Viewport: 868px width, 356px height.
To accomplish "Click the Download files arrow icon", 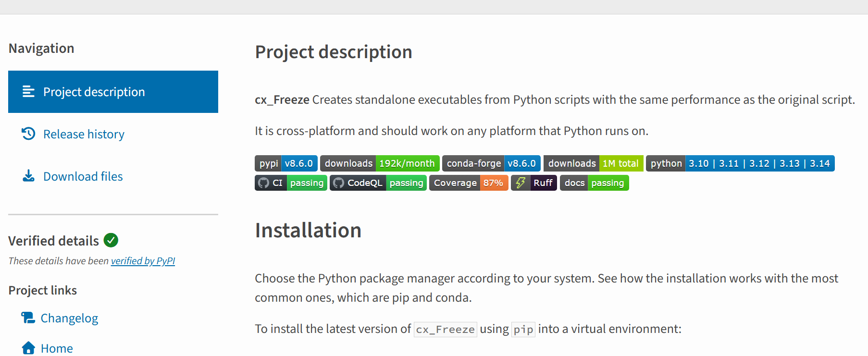I will point(28,176).
